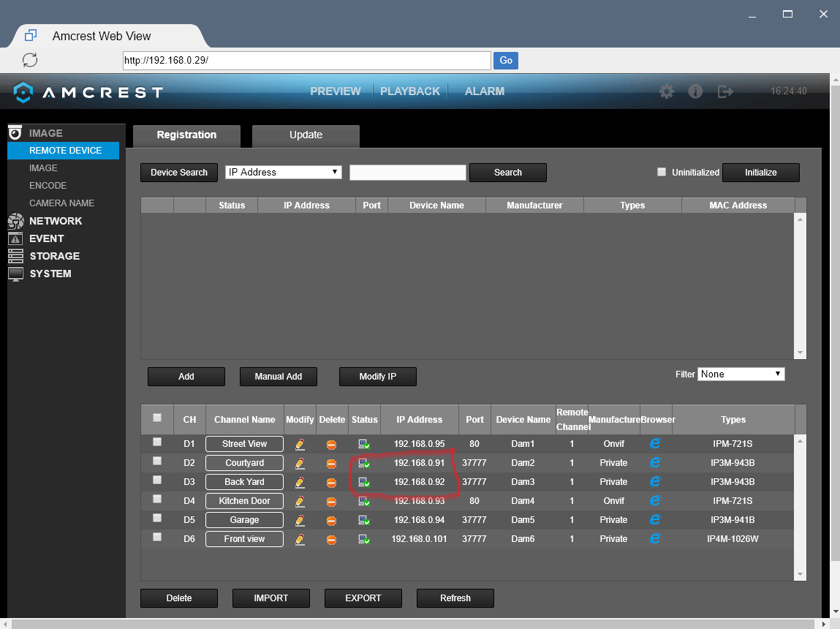Viewport: 840px width, 629px height.
Task: Click the Device Search button
Action: 179,173
